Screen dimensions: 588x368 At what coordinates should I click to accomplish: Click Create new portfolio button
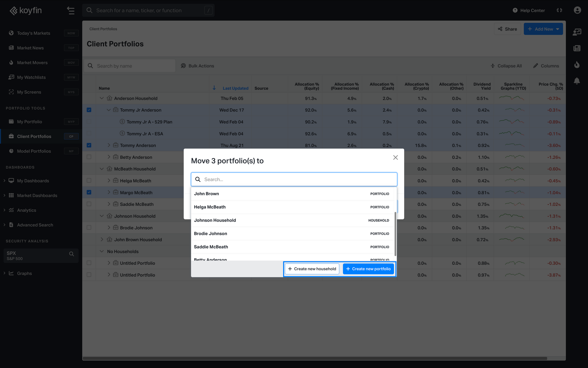pos(368,269)
